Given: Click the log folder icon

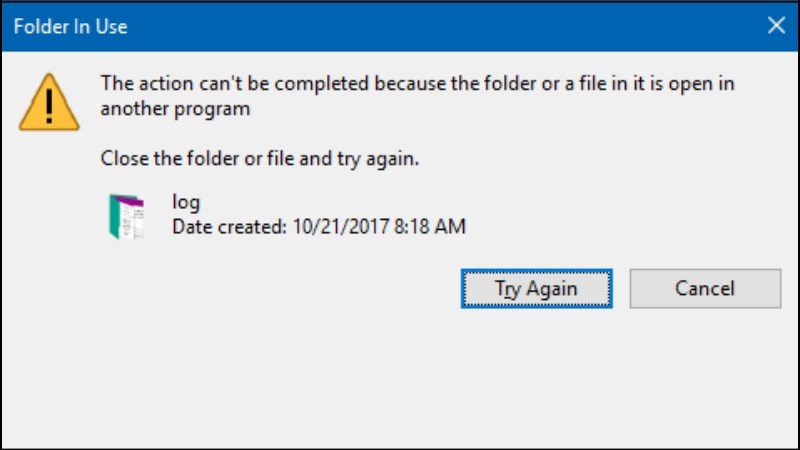Looking at the screenshot, I should pyautogui.click(x=127, y=216).
